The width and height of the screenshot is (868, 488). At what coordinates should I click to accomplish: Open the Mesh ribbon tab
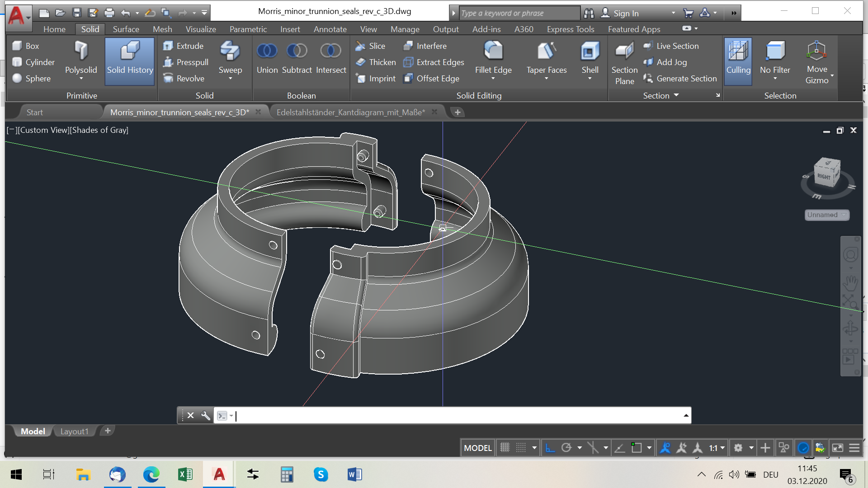[162, 29]
